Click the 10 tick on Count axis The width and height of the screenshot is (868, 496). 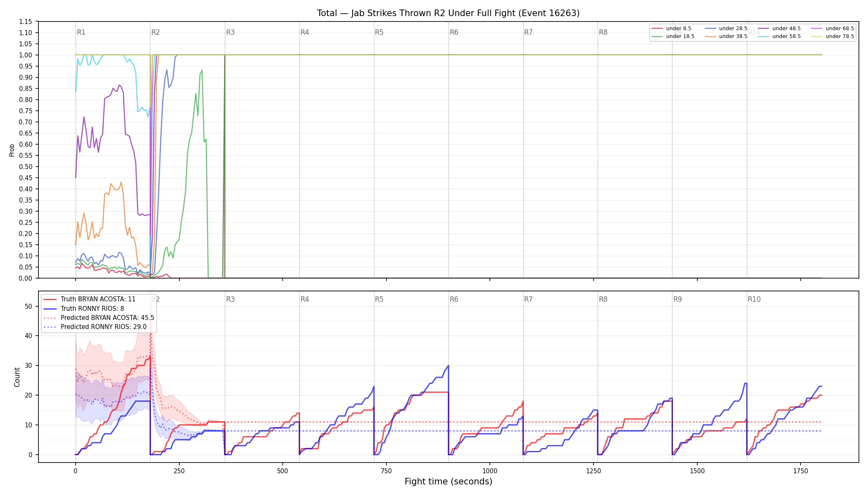(x=29, y=425)
